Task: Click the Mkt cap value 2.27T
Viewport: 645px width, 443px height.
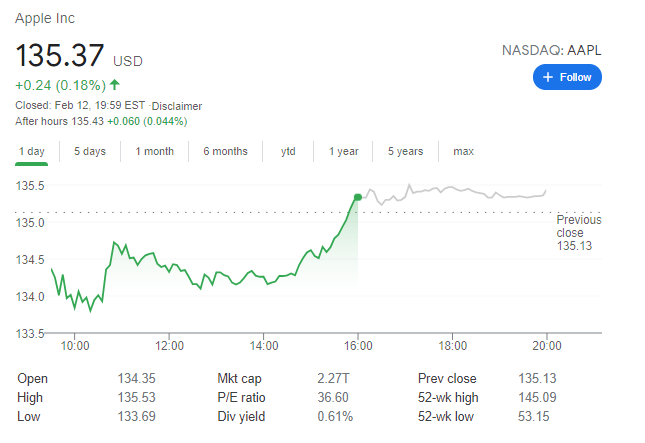Action: 332,379
